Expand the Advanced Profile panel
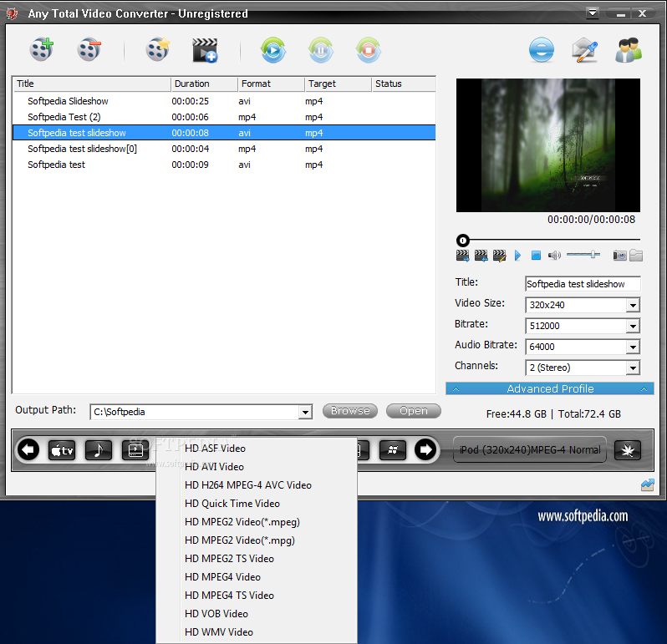Screen dimensions: 667x644 550,388
